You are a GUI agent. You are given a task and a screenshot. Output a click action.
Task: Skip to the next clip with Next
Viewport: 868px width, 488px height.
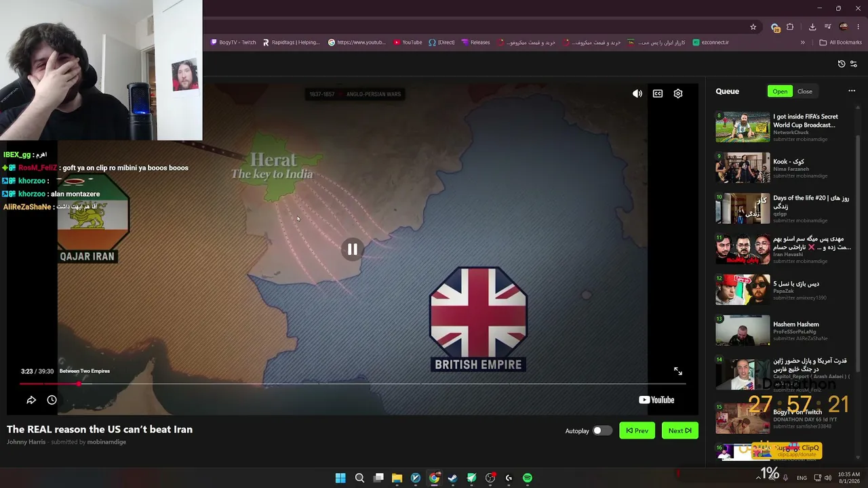(x=679, y=430)
